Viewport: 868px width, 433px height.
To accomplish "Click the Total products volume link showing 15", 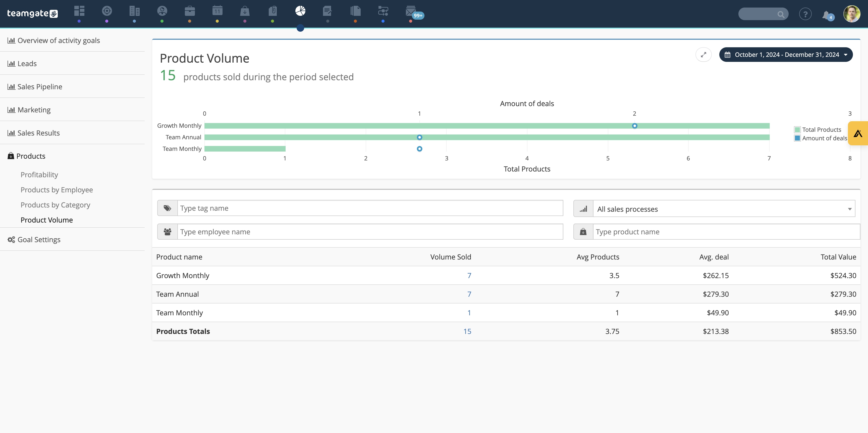I will [x=467, y=331].
